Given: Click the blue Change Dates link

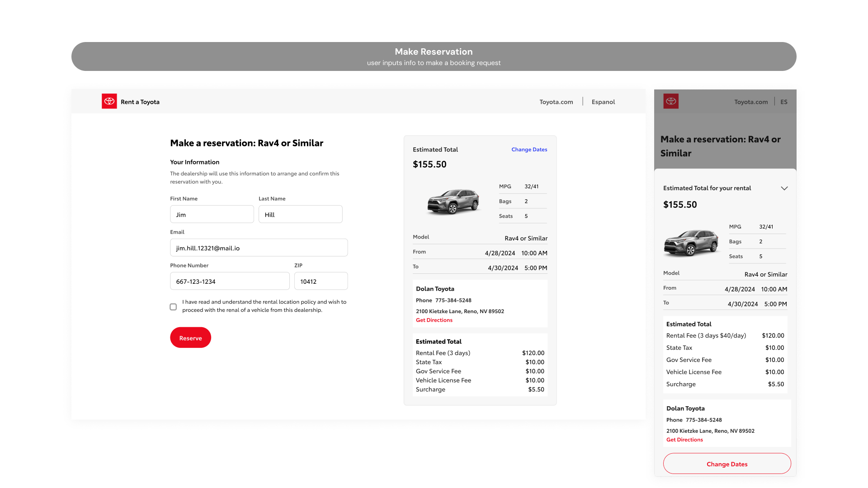Looking at the screenshot, I should (529, 150).
